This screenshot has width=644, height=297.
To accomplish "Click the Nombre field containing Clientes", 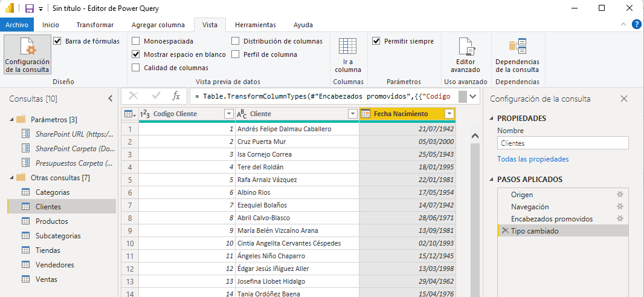I will coord(562,143).
